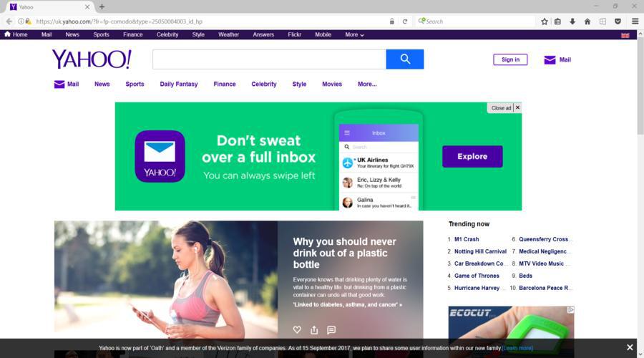Viewport: 644px width, 358px height.
Task: Open a new browser tab with plus
Action: pos(102,6)
